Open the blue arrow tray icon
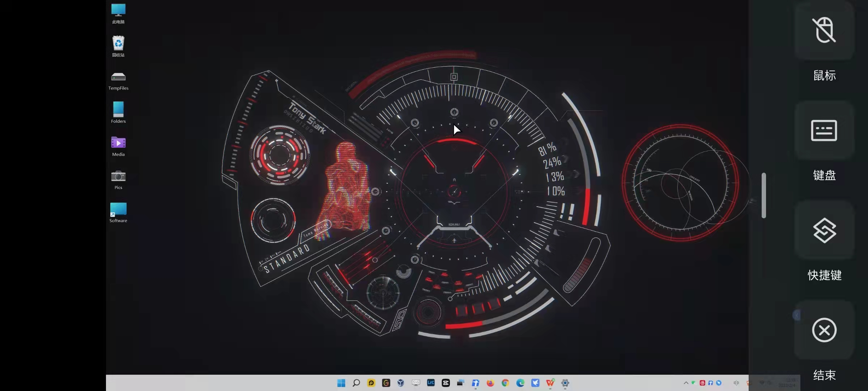This screenshot has height=391, width=868. click(711, 383)
